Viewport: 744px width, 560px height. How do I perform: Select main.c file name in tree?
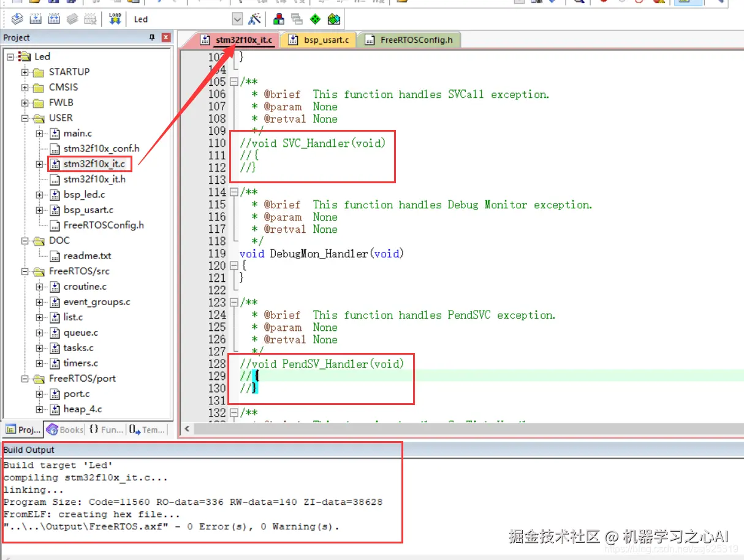click(78, 133)
